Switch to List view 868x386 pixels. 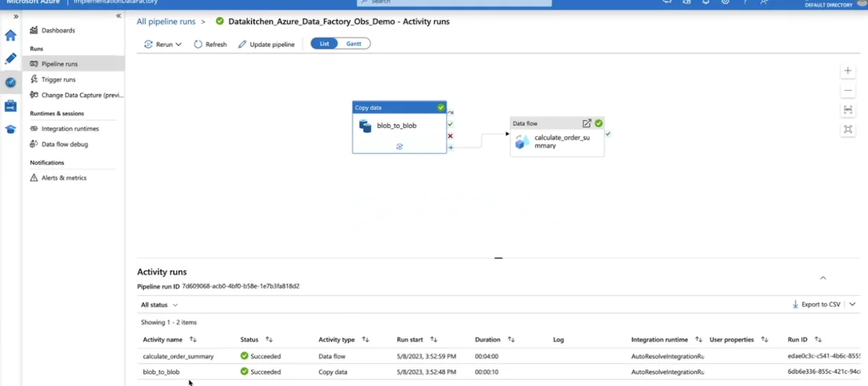325,44
